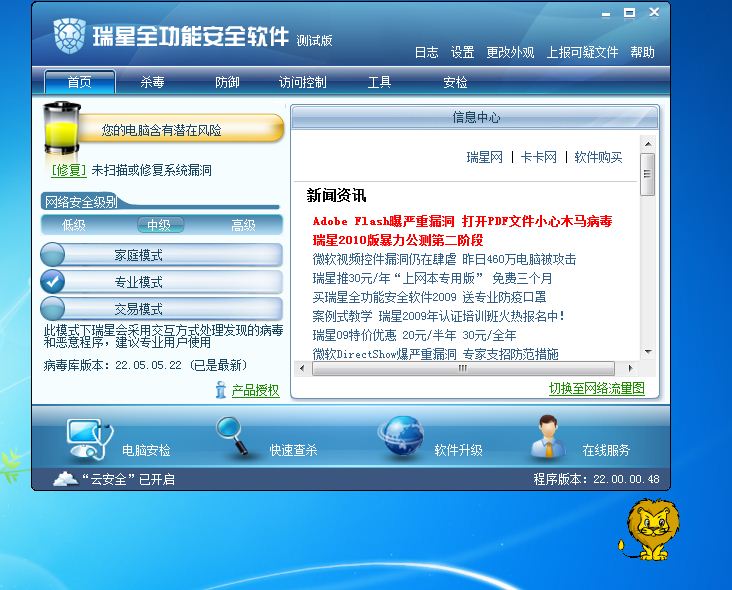
Task: Click the 网络安全级别 label
Action: pos(81,202)
